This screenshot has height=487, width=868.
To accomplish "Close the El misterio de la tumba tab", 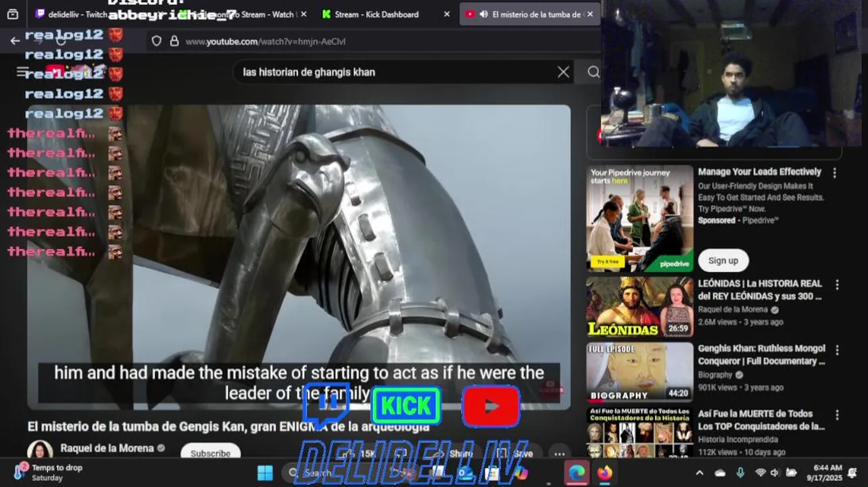I will pyautogui.click(x=590, y=14).
